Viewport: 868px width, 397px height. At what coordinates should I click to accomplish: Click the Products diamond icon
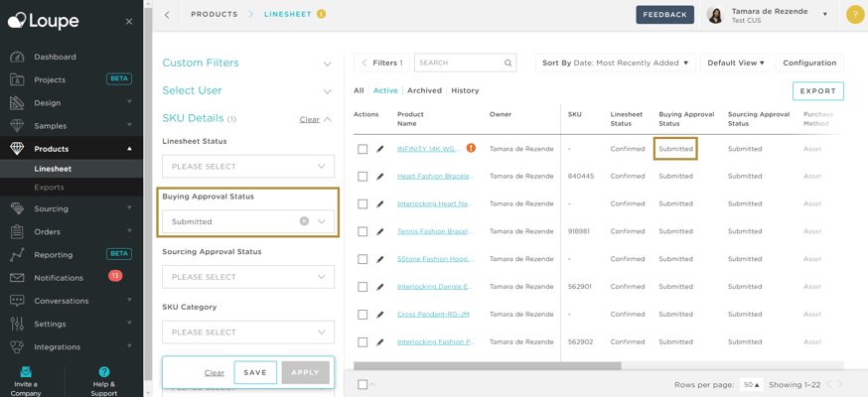point(17,149)
